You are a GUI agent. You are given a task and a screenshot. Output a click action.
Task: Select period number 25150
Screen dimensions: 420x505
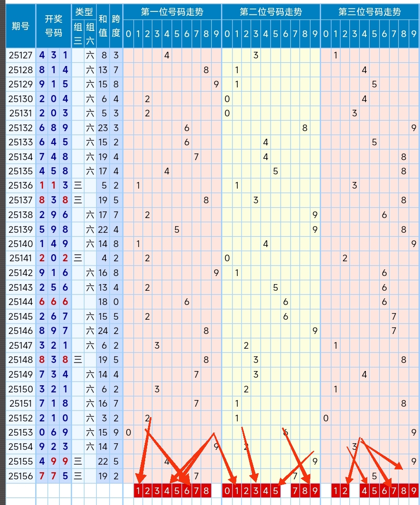pos(20,389)
